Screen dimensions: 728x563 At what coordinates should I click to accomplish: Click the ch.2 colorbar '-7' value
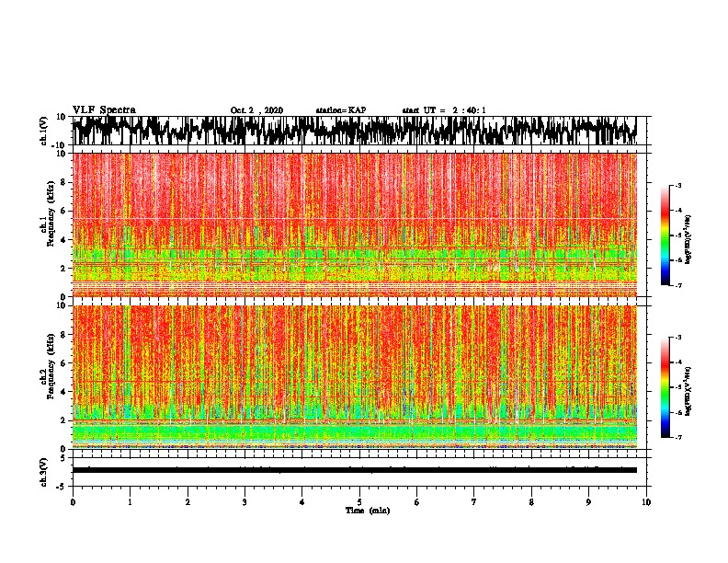(x=677, y=437)
